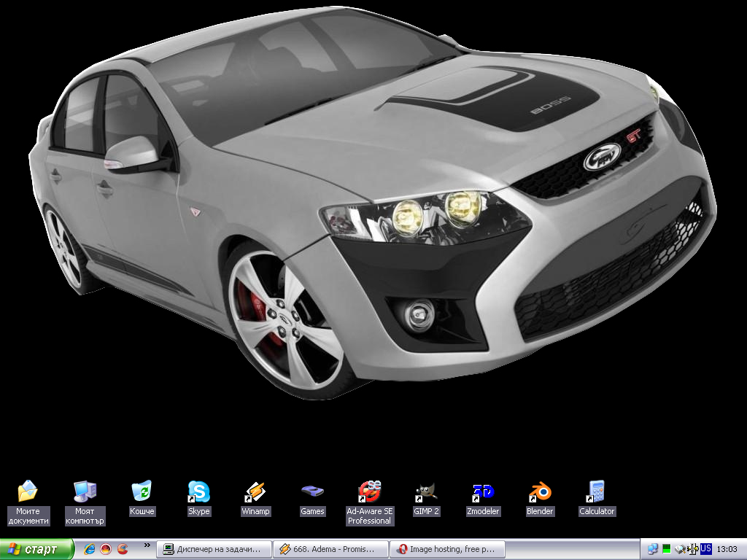The width and height of the screenshot is (747, 560).
Task: Click the US language indicator in tray
Action: click(705, 549)
